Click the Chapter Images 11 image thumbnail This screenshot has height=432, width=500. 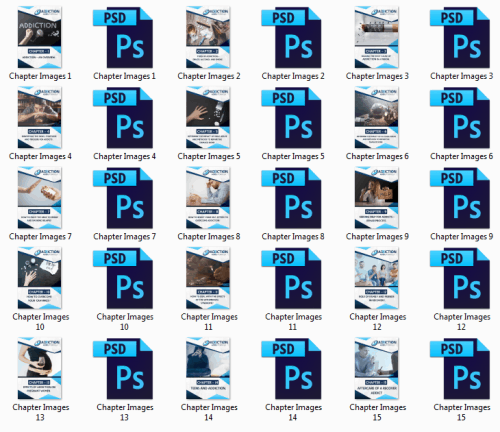[208, 278]
